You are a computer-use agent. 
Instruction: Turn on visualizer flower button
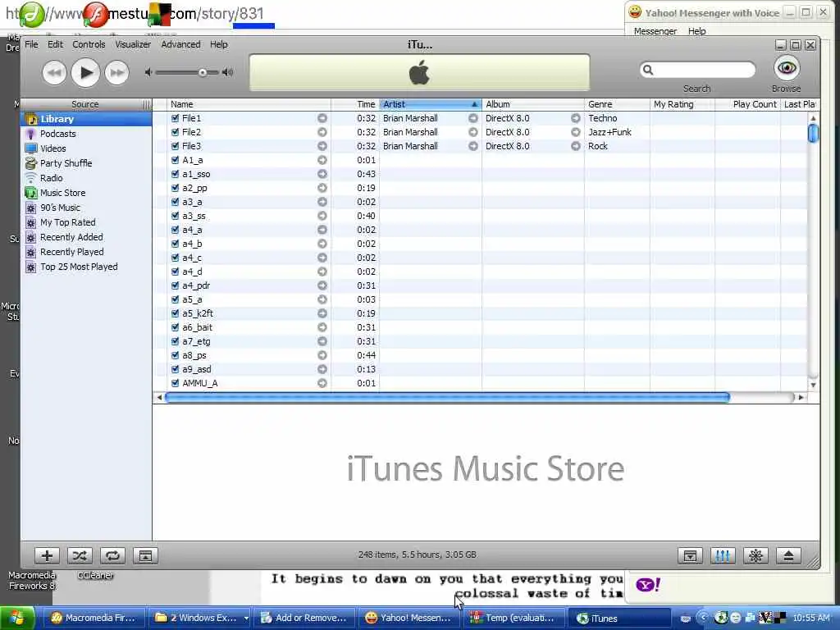click(x=756, y=555)
